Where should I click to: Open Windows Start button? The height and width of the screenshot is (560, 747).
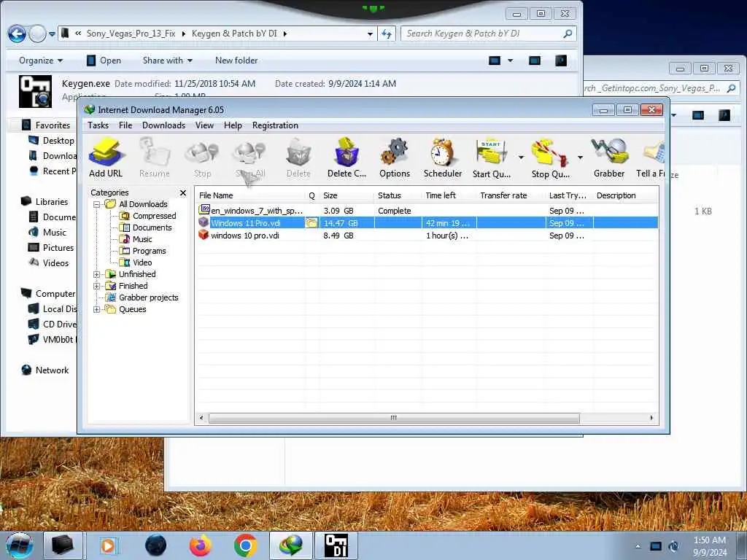(20, 546)
